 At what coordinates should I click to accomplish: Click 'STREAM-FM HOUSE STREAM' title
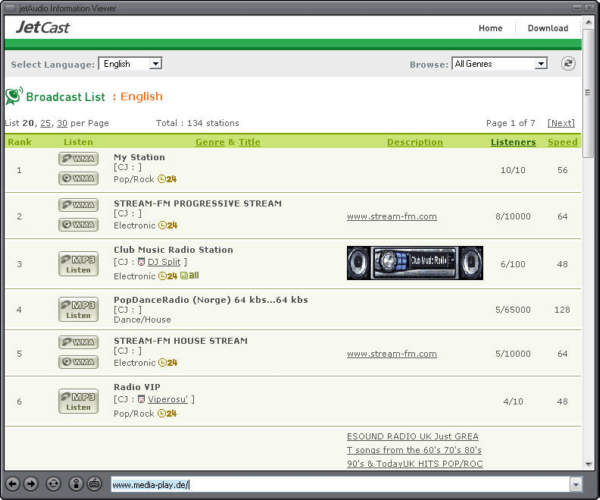pyautogui.click(x=181, y=341)
